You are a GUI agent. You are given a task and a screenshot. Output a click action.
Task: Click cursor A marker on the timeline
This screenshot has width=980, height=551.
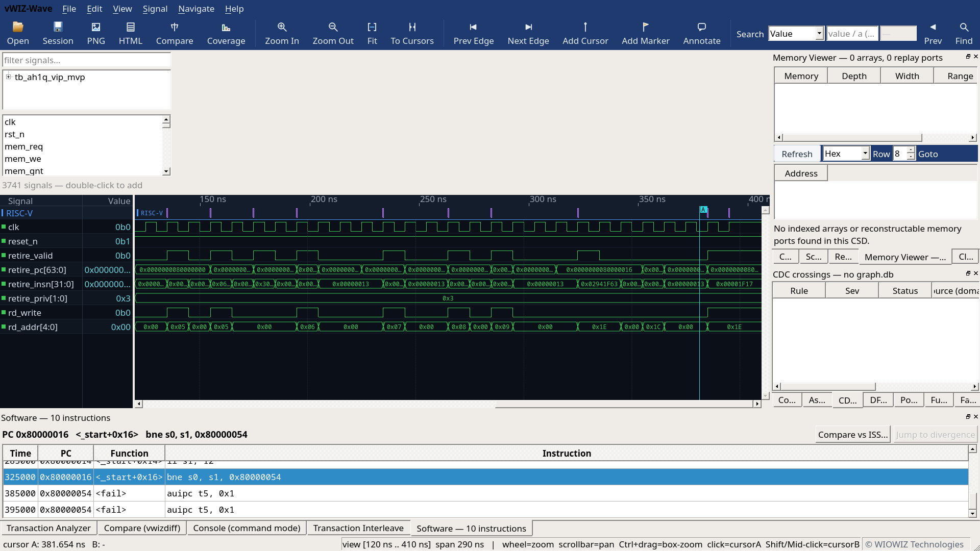click(x=703, y=210)
